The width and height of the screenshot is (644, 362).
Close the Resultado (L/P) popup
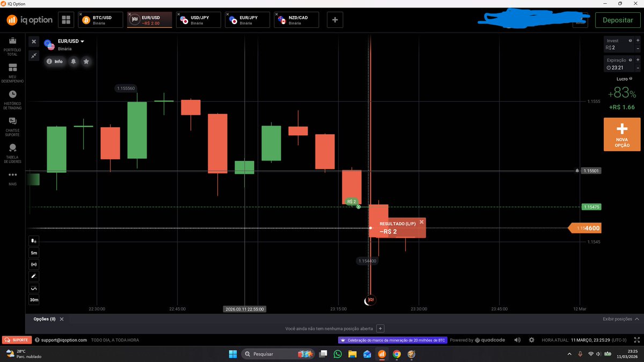[422, 221]
